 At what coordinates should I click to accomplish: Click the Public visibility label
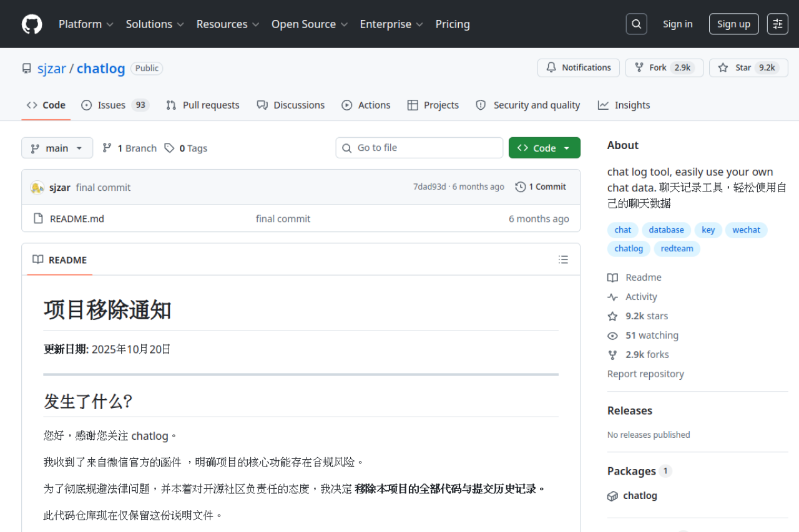pyautogui.click(x=147, y=69)
